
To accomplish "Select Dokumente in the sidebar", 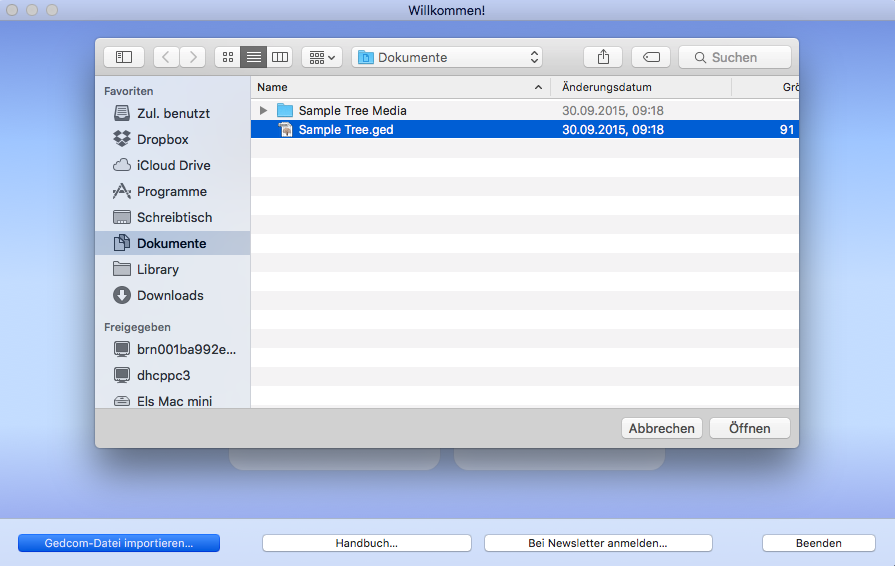I will click(x=172, y=243).
